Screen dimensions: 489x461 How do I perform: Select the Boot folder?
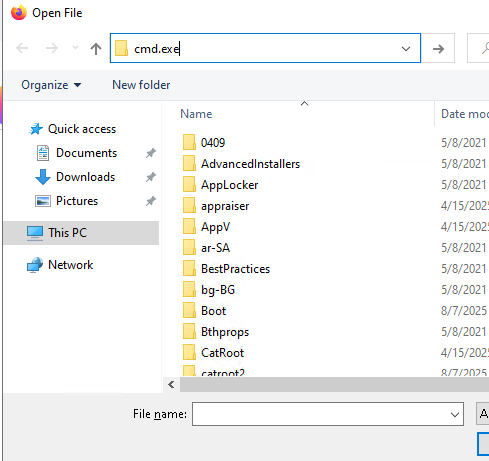coord(214,311)
